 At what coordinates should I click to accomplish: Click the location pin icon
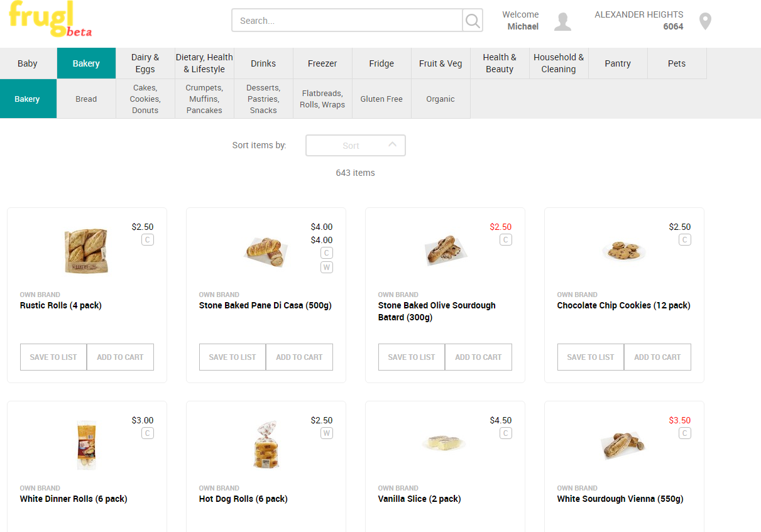(x=706, y=21)
